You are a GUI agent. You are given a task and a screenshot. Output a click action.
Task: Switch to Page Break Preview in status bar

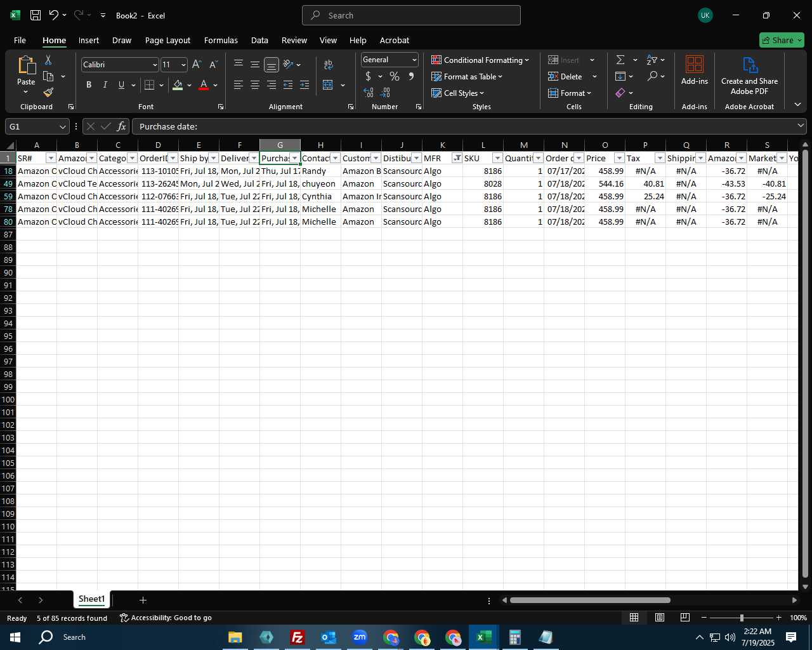tap(684, 618)
